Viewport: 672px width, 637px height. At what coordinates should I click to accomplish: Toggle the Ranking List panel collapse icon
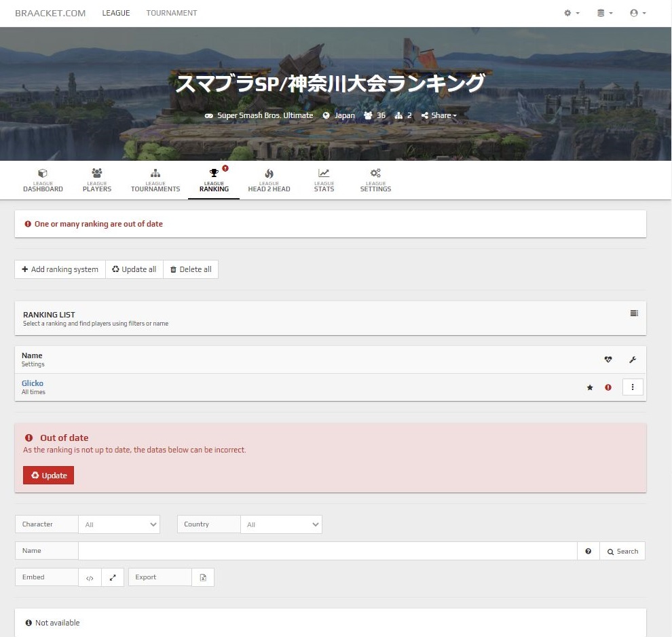pos(634,313)
